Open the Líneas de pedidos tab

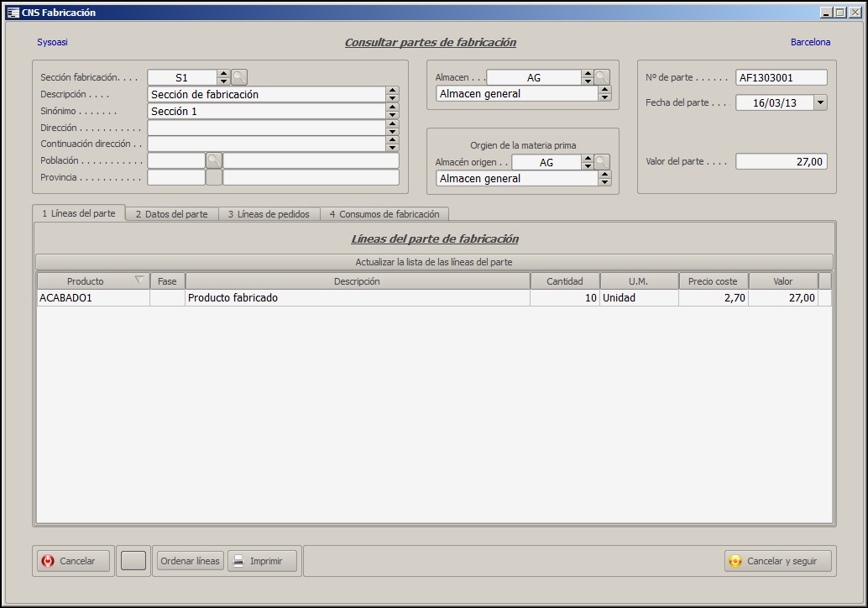[269, 214]
